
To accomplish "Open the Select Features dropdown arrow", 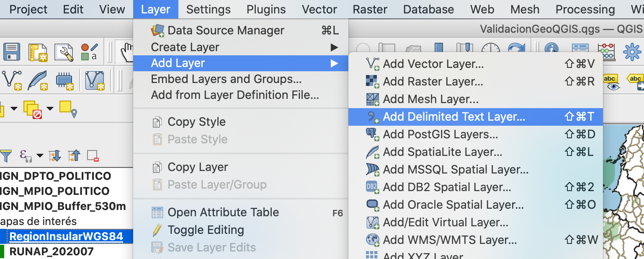I will click(14, 109).
